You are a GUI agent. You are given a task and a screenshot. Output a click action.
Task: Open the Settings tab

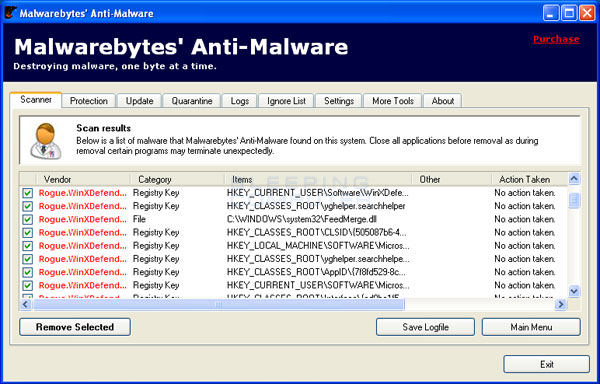tap(339, 101)
